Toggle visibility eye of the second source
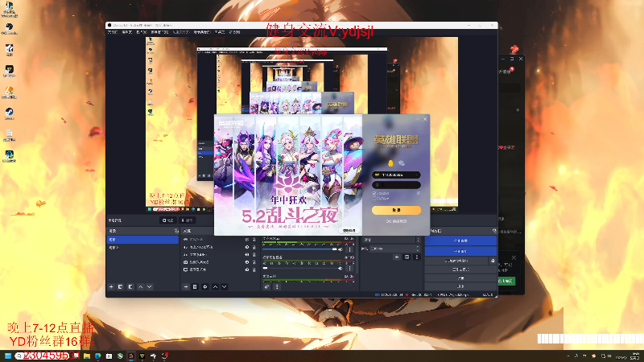The height and width of the screenshot is (362, 644). 247,247
